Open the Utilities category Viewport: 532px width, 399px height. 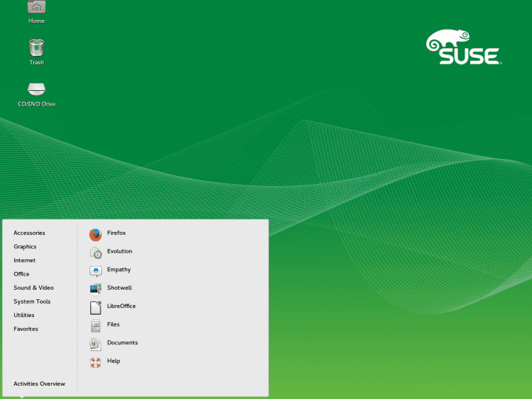[24, 315]
